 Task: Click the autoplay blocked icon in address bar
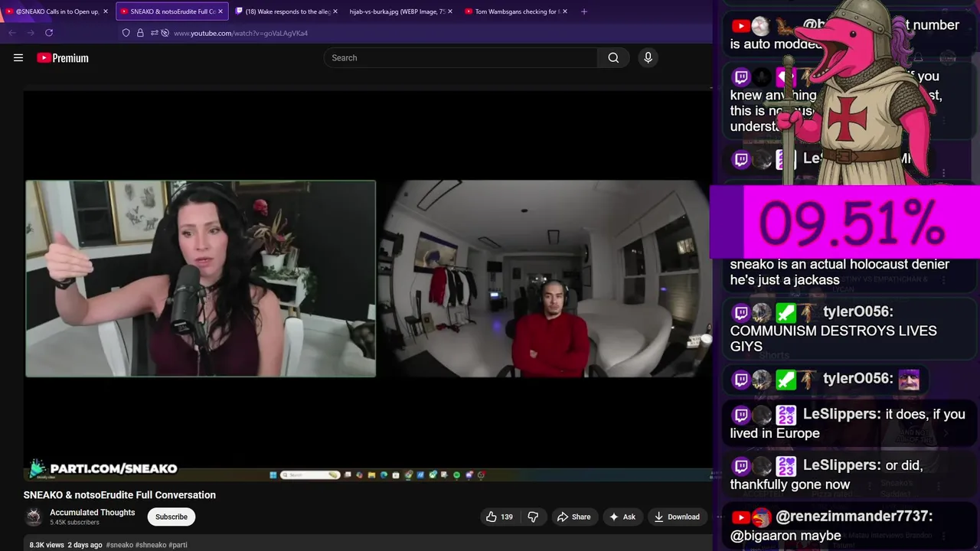coord(165,33)
